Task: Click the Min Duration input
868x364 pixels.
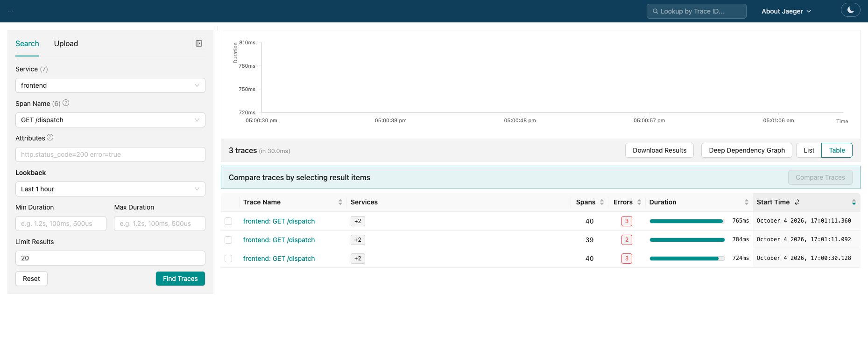Action: coord(61,224)
